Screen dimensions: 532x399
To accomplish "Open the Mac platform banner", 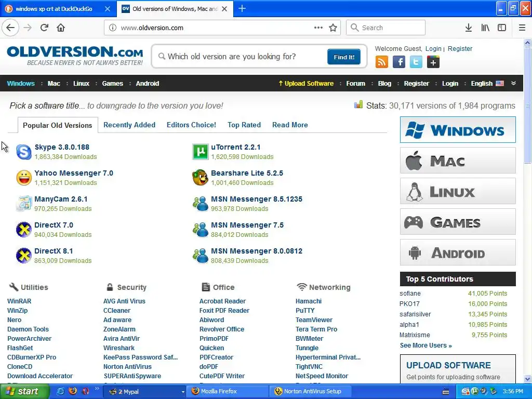I will coord(458,161).
